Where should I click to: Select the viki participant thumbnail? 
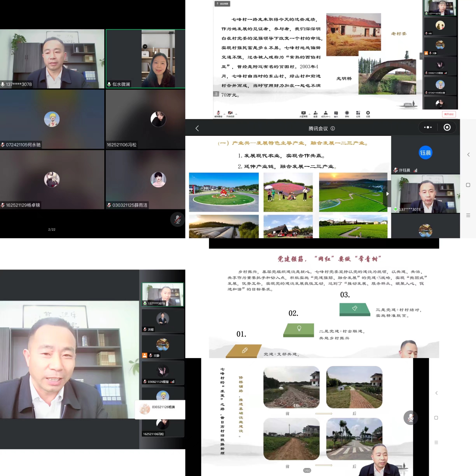pos(440,26)
